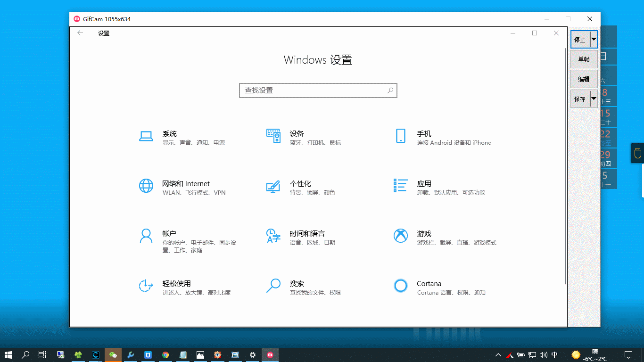The image size is (644, 362).
Task: Open the 搜索 magnifier category icon
Action: point(273,286)
